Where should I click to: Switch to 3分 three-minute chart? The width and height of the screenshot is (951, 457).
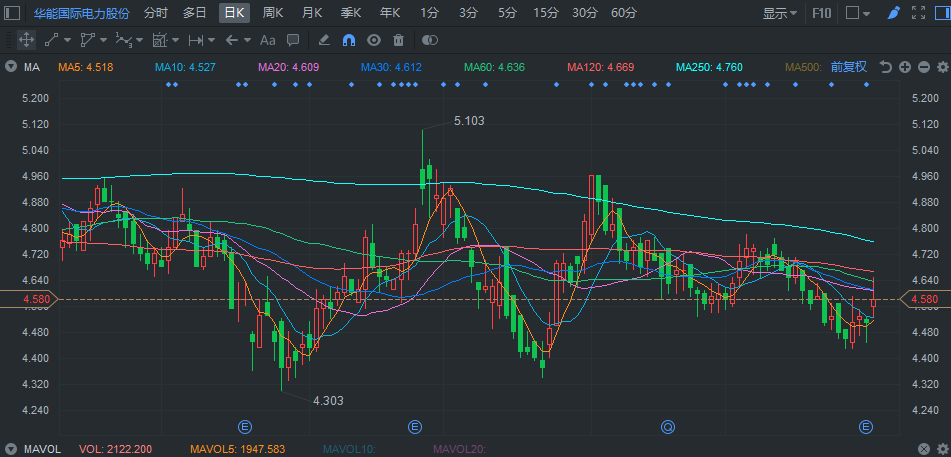coord(468,13)
